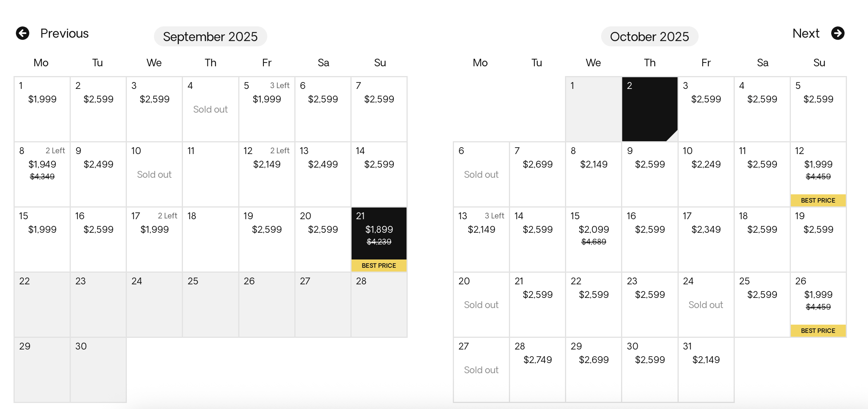The height and width of the screenshot is (409, 868).
Task: Open the September 2025 month label
Action: (x=210, y=37)
